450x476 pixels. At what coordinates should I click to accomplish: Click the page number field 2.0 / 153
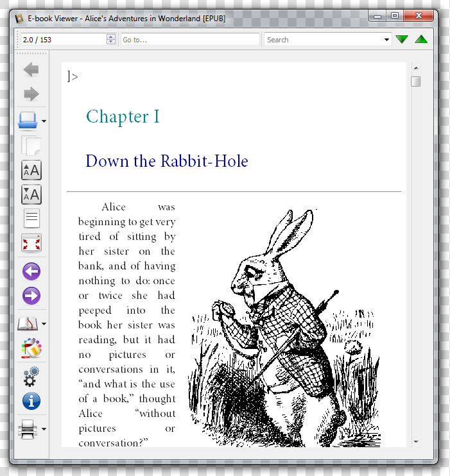[64, 40]
